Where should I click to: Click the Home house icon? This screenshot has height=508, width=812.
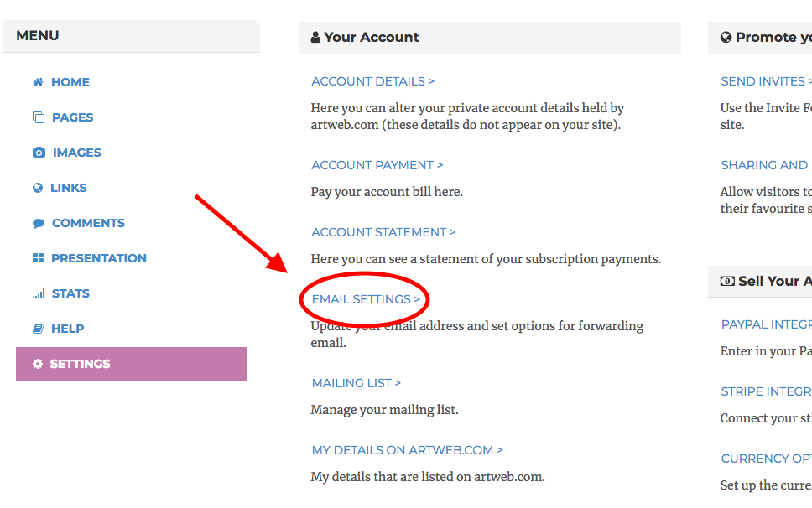click(38, 82)
